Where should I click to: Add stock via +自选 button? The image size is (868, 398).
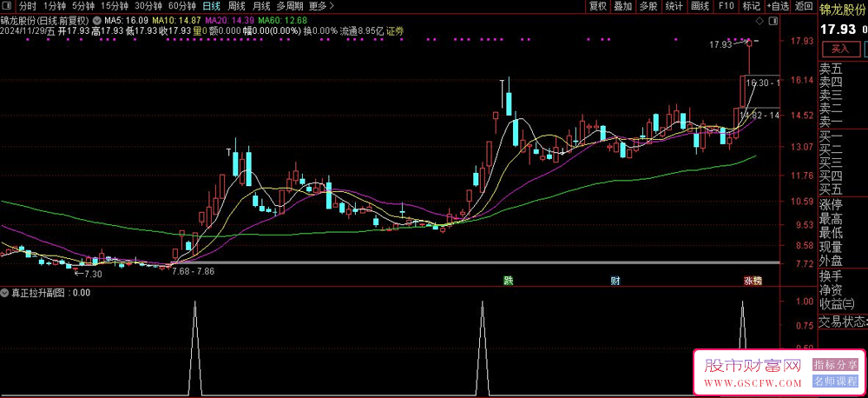777,7
